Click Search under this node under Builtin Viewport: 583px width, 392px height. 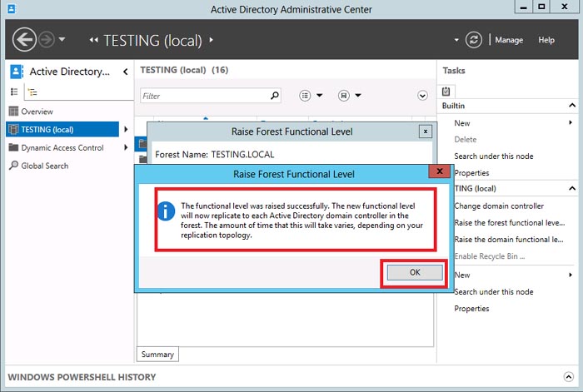point(493,156)
